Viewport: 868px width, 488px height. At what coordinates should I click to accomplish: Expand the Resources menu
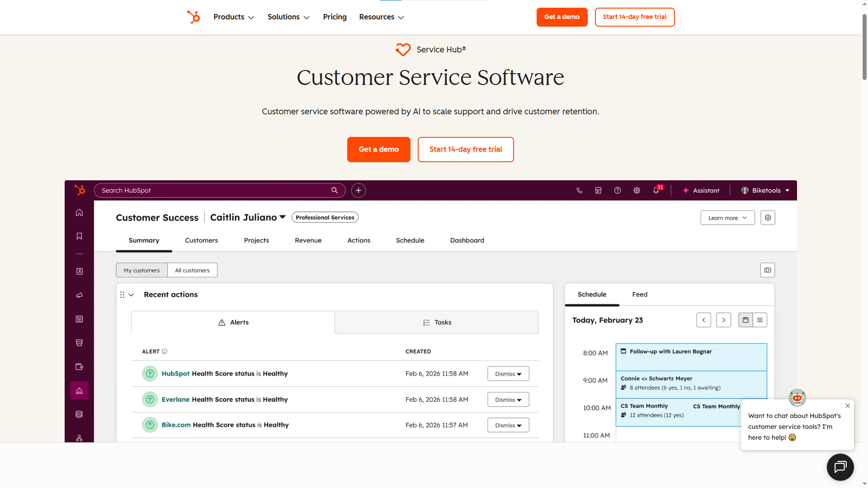click(382, 17)
